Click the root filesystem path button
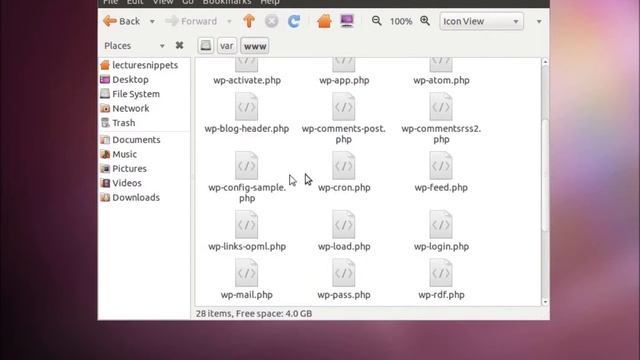Screen dimensions: 640x360 pos(206,46)
